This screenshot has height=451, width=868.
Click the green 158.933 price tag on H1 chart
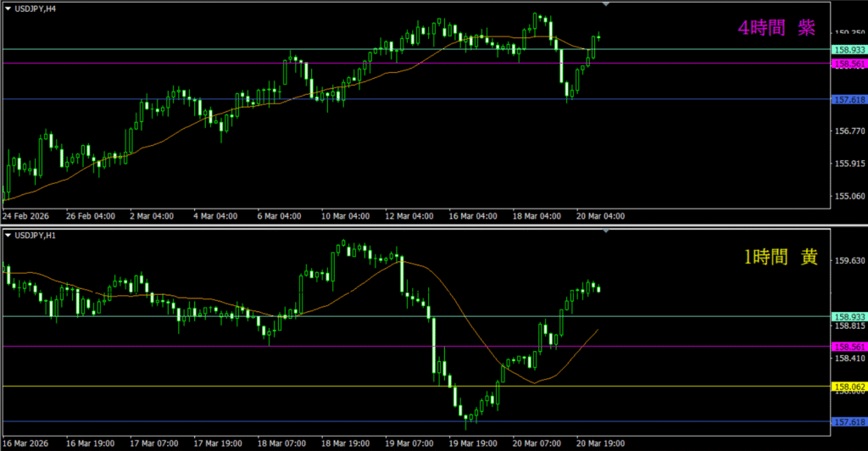(x=848, y=316)
